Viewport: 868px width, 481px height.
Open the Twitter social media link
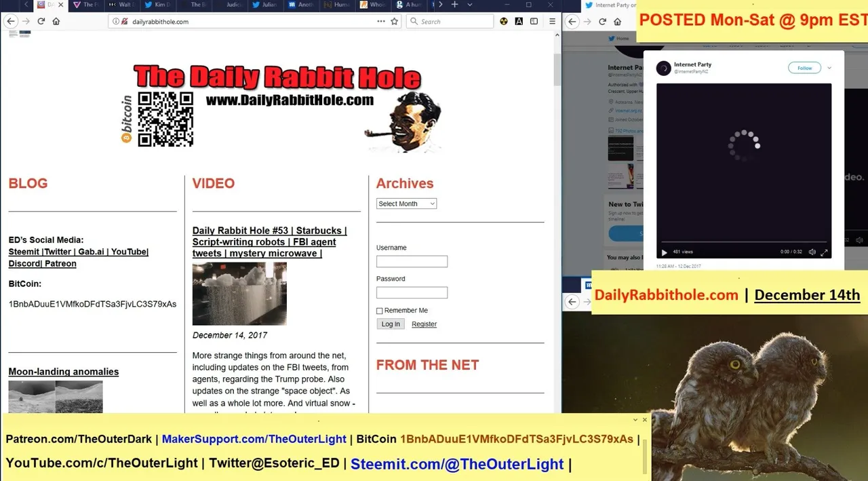click(x=58, y=252)
